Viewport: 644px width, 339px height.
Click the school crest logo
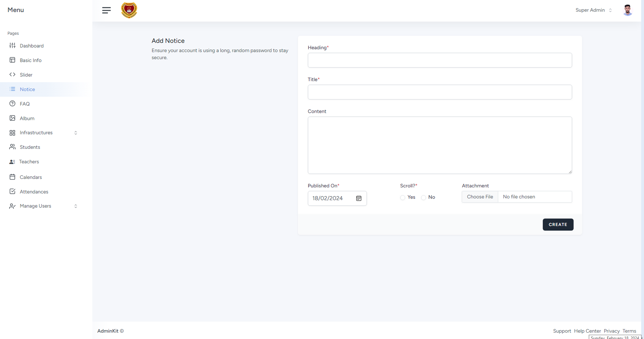(129, 10)
